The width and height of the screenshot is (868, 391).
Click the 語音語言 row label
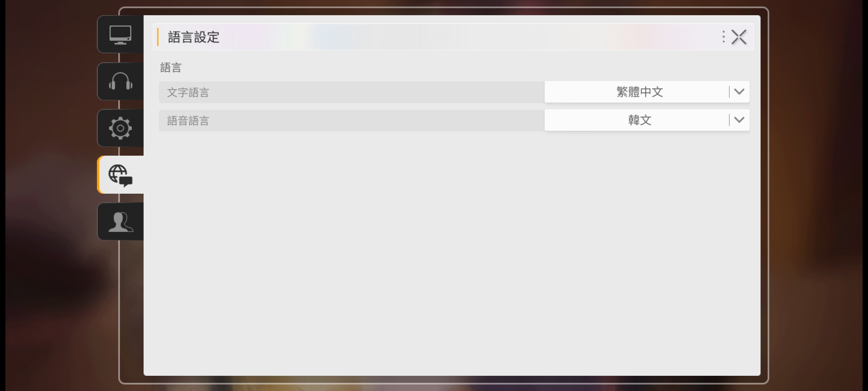(188, 121)
